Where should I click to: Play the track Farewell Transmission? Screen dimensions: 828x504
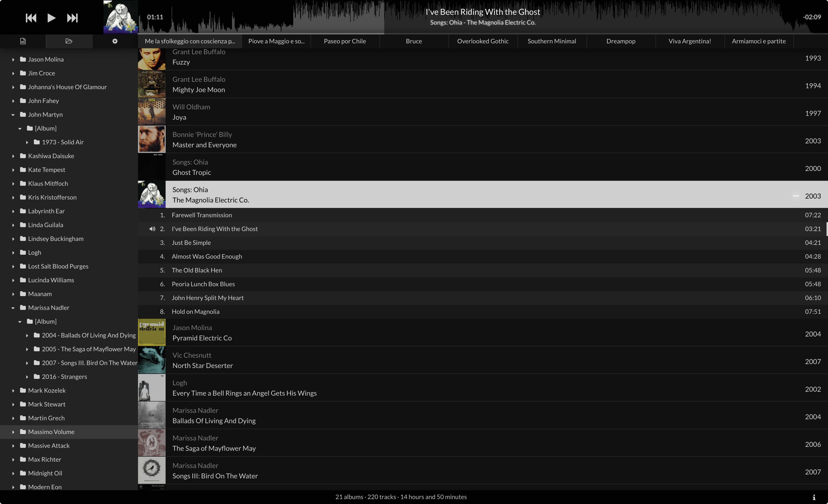click(x=202, y=215)
